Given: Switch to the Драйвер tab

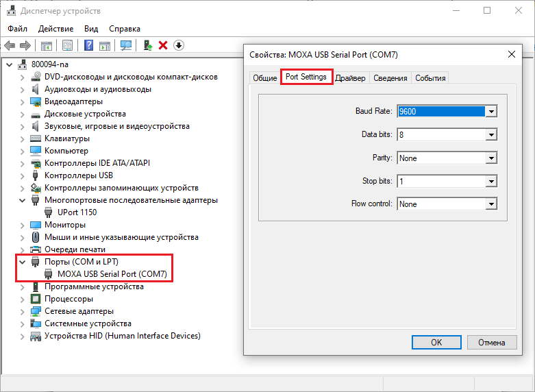Looking at the screenshot, I should point(351,77).
